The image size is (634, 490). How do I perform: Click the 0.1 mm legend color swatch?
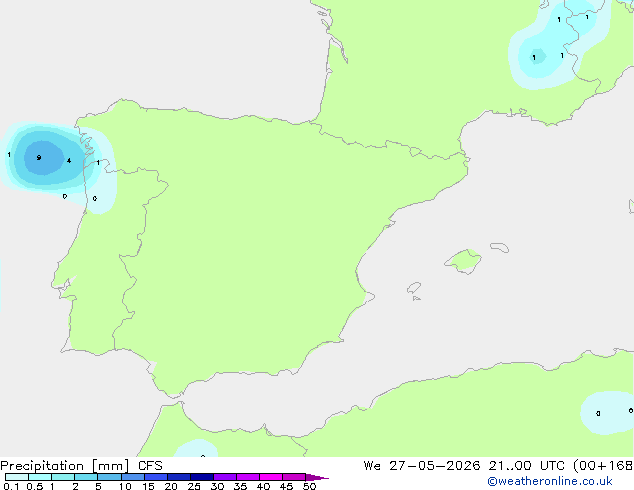pyautogui.click(x=17, y=477)
